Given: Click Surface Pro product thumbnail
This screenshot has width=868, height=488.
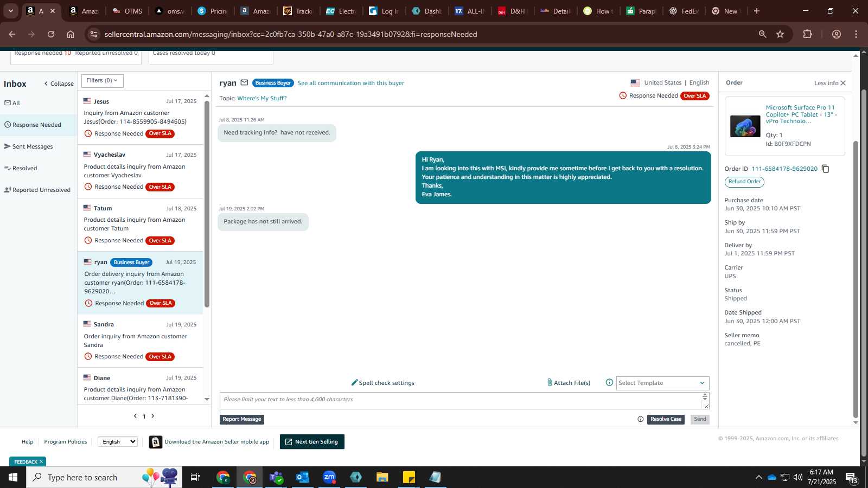Looking at the screenshot, I should (745, 126).
